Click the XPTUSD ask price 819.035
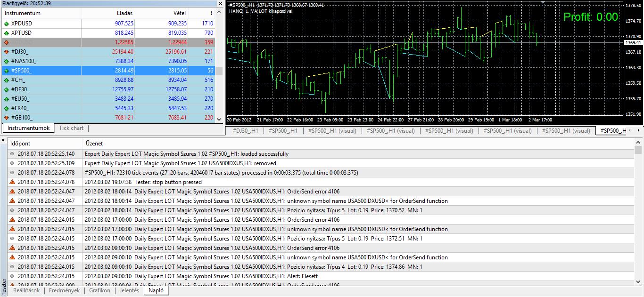644x297 pixels. (x=177, y=33)
